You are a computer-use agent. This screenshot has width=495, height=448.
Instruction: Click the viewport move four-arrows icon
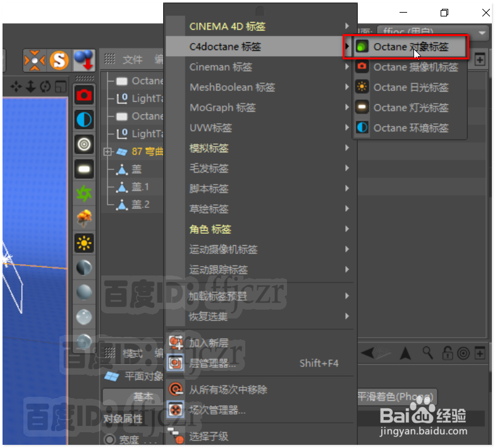(16, 87)
